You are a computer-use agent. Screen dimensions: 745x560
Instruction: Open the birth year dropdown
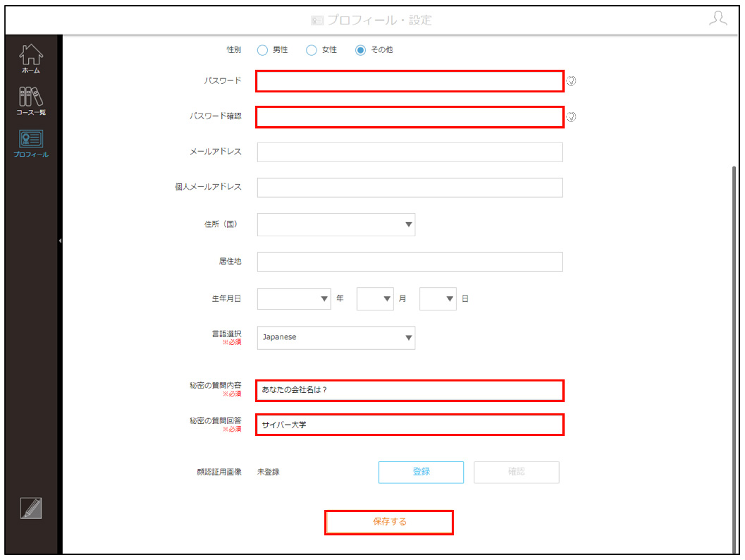pyautogui.click(x=294, y=298)
